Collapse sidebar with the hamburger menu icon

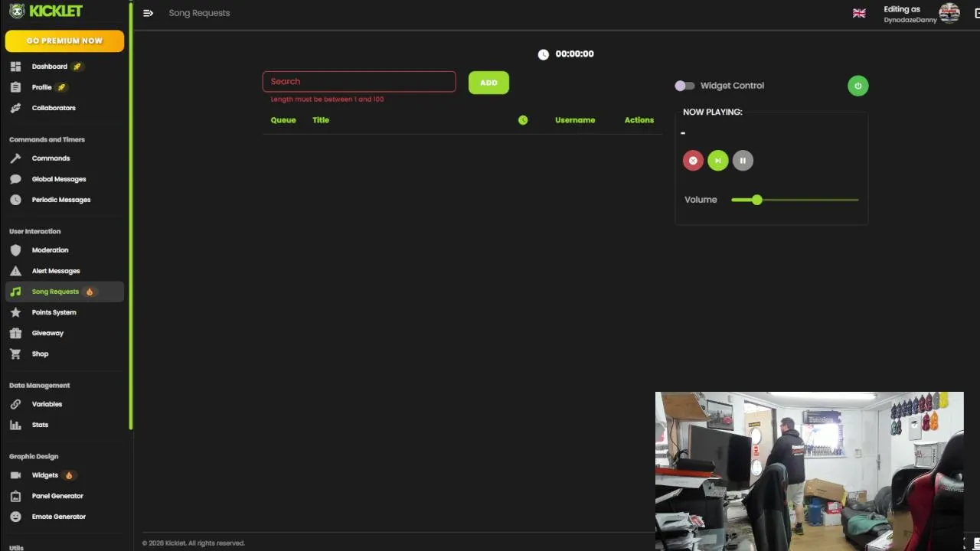(148, 13)
